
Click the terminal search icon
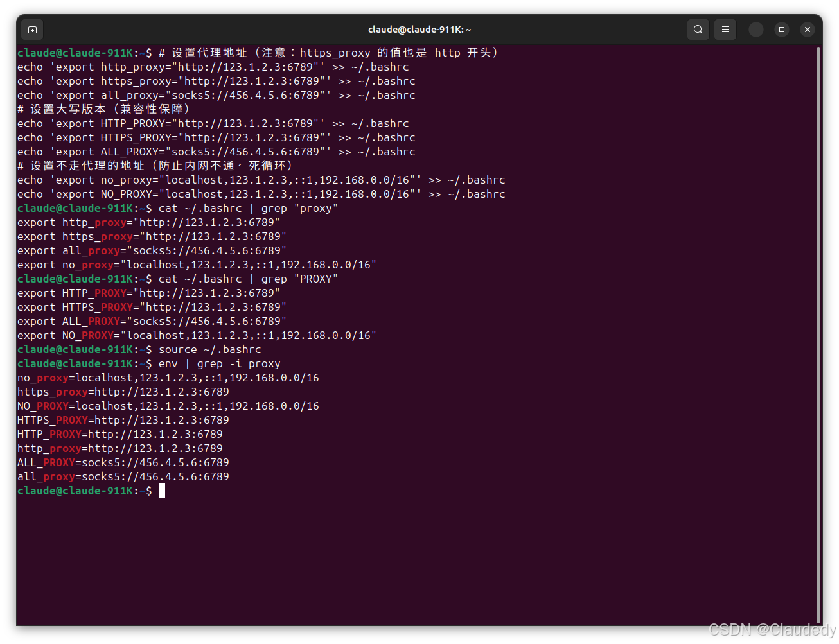click(698, 30)
